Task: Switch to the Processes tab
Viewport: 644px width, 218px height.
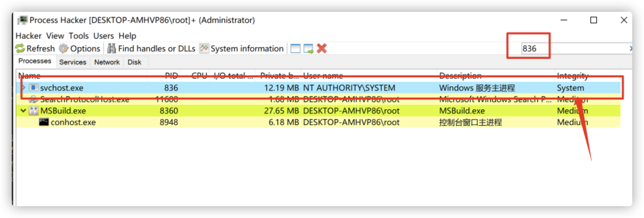Action: [35, 61]
